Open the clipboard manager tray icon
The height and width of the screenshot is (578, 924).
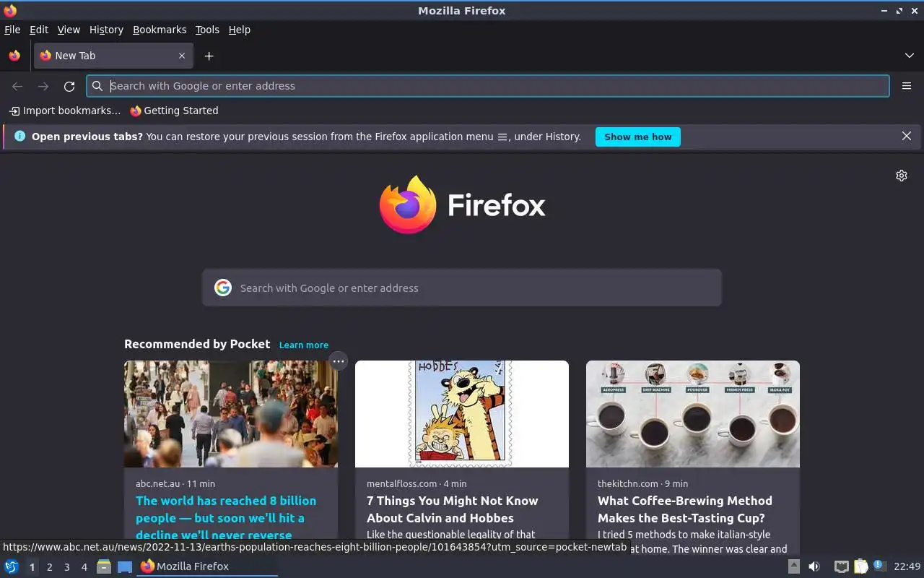tap(860, 566)
